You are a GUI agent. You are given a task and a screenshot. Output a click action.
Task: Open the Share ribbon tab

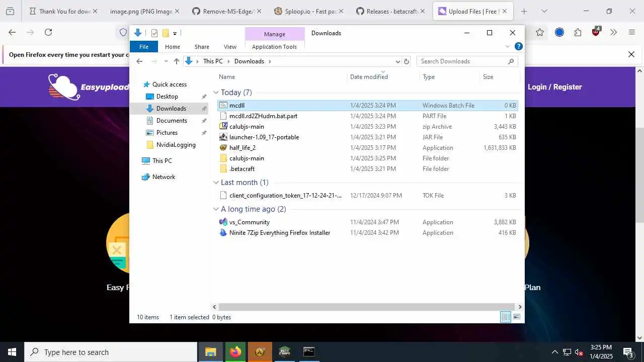(202, 47)
